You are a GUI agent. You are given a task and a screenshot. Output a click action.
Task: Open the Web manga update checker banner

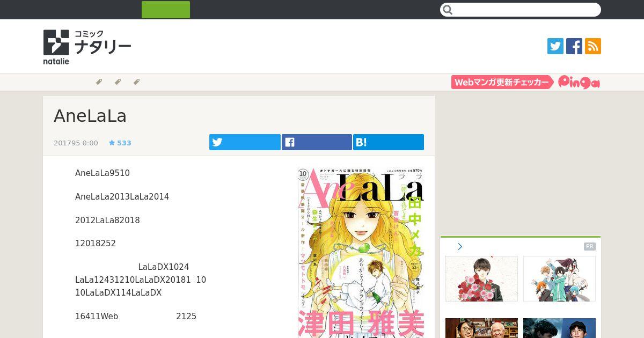tap(502, 82)
